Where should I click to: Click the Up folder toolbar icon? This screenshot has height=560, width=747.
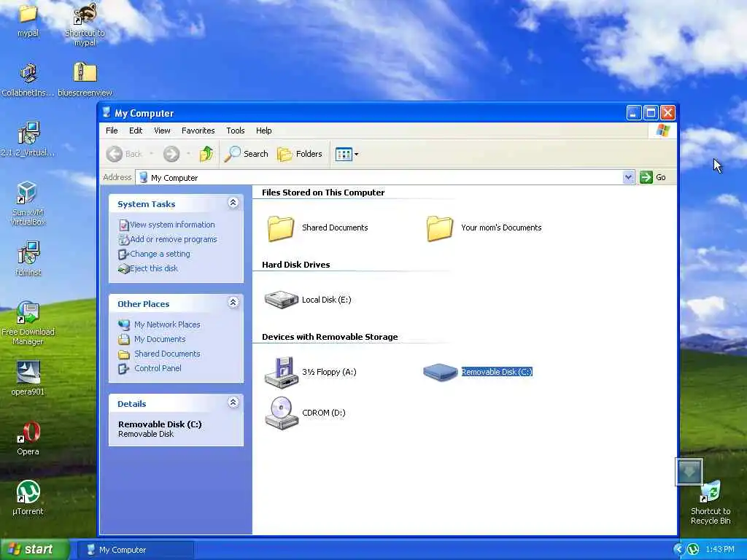206,154
